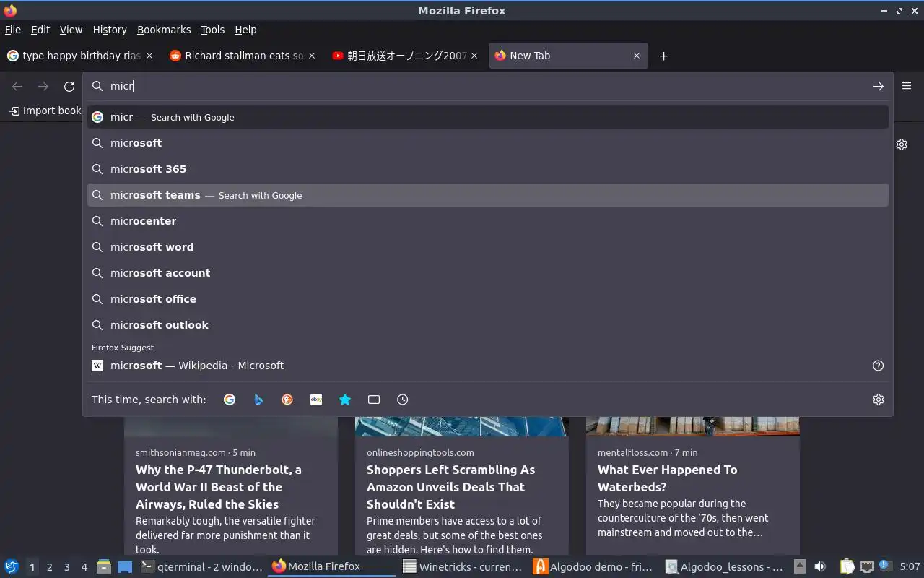
Task: Switch to 朝日放送オープニング YouTube tab
Action: (405, 56)
